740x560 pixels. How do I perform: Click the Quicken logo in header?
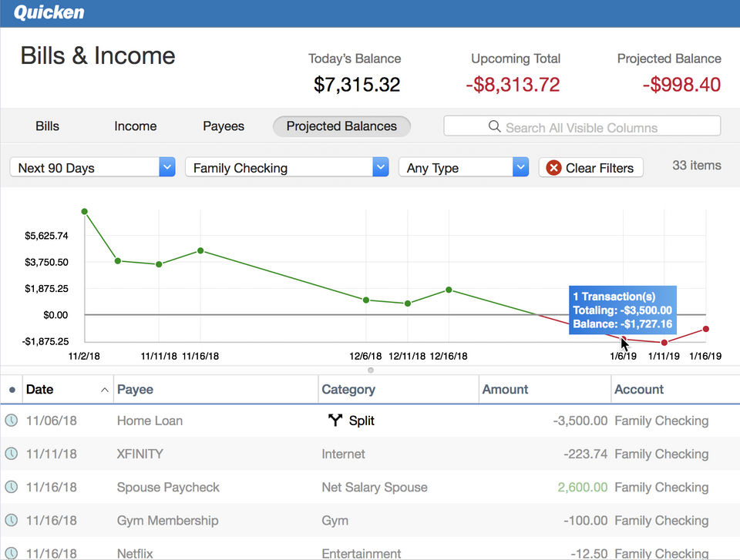(x=49, y=12)
